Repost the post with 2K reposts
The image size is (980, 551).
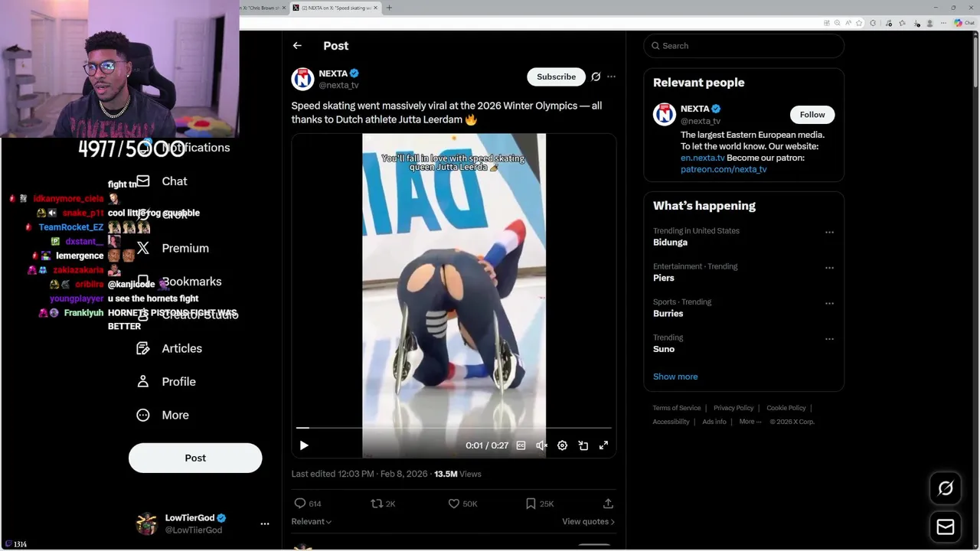383,504
